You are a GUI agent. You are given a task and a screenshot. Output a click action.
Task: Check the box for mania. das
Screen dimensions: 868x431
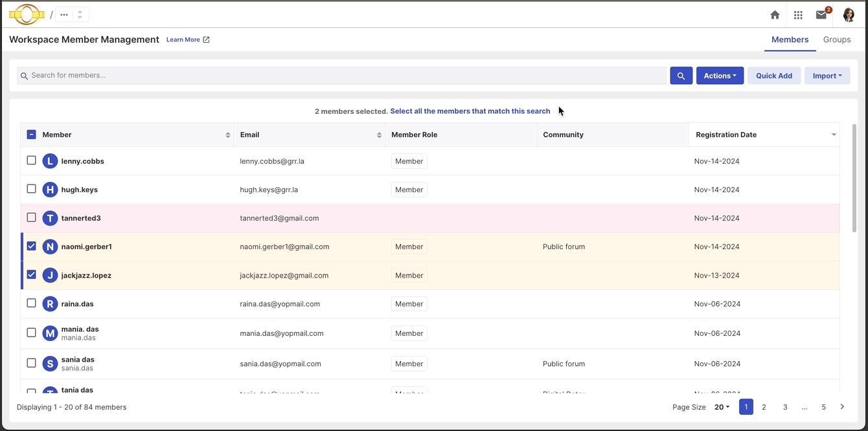[x=31, y=333]
